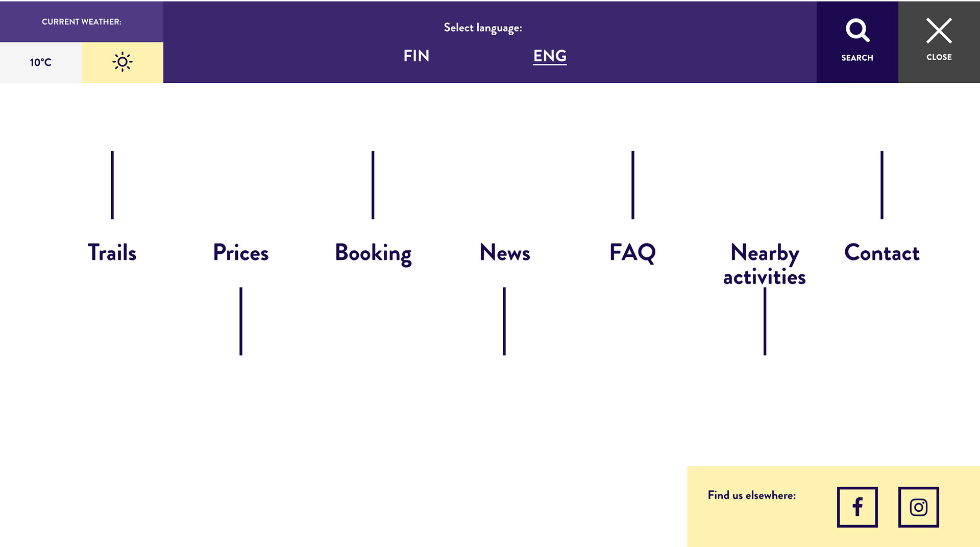Viewport: 980px width, 547px height.
Task: Click the 10°C temperature display
Action: 41,62
